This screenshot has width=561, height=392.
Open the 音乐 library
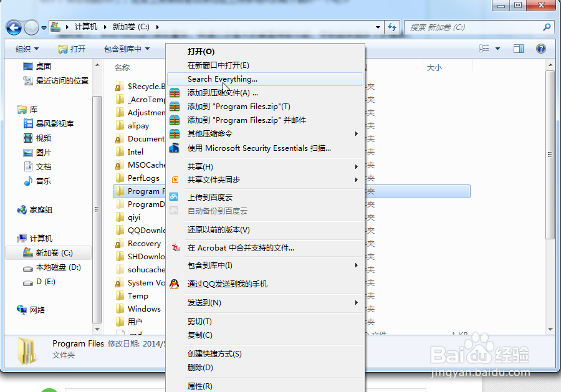[x=37, y=181]
